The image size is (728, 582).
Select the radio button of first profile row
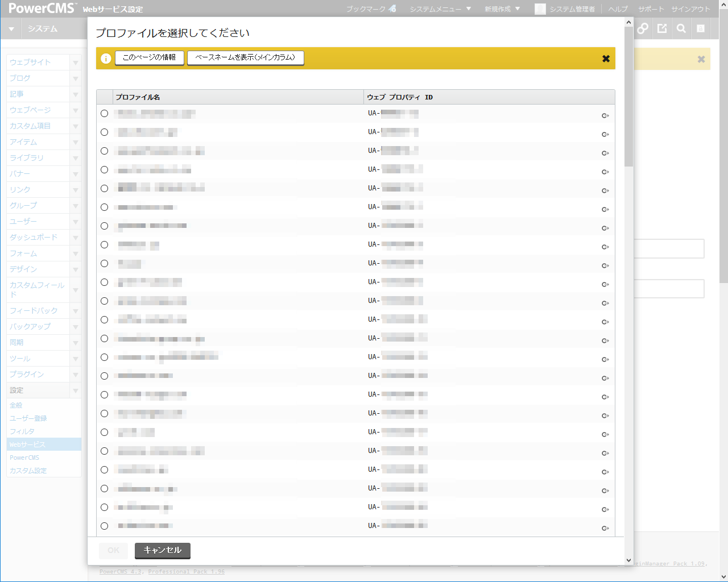tap(104, 113)
